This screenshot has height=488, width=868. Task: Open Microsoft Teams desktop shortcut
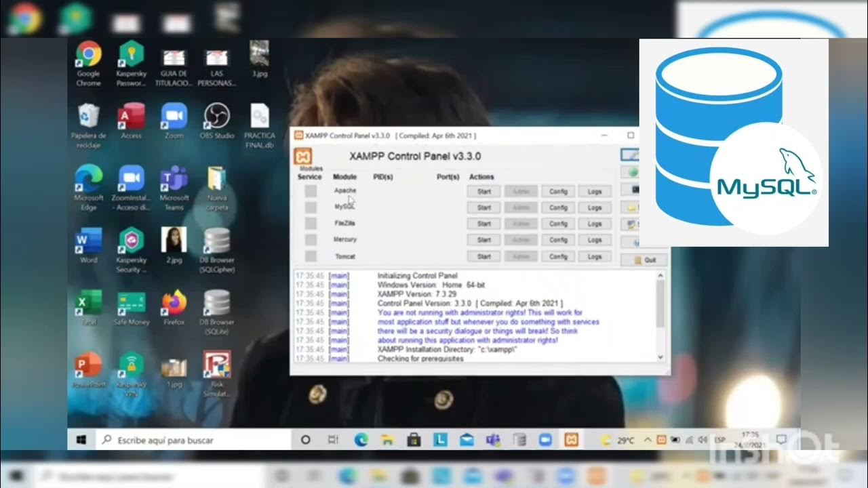point(174,178)
